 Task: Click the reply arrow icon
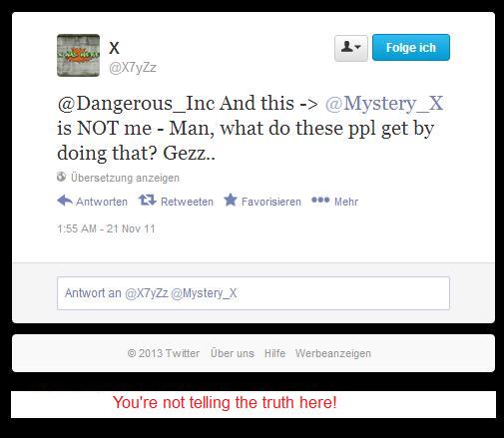coord(65,201)
